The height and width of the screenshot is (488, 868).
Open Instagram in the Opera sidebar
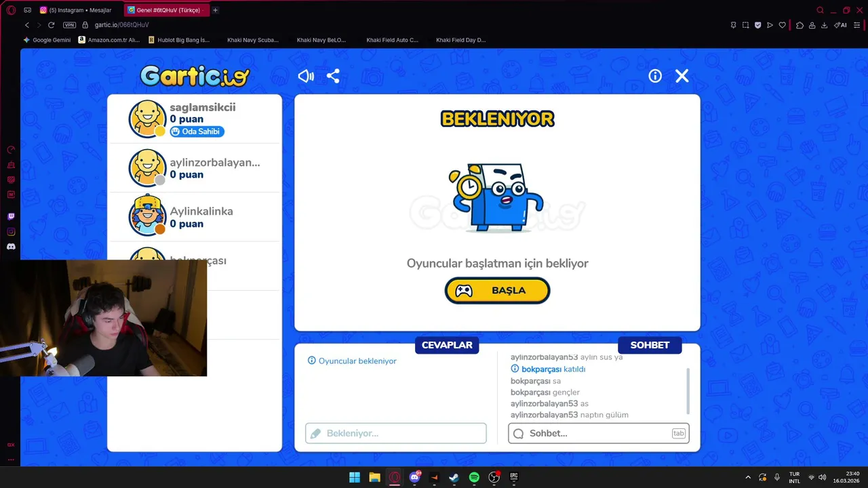coord(11,232)
